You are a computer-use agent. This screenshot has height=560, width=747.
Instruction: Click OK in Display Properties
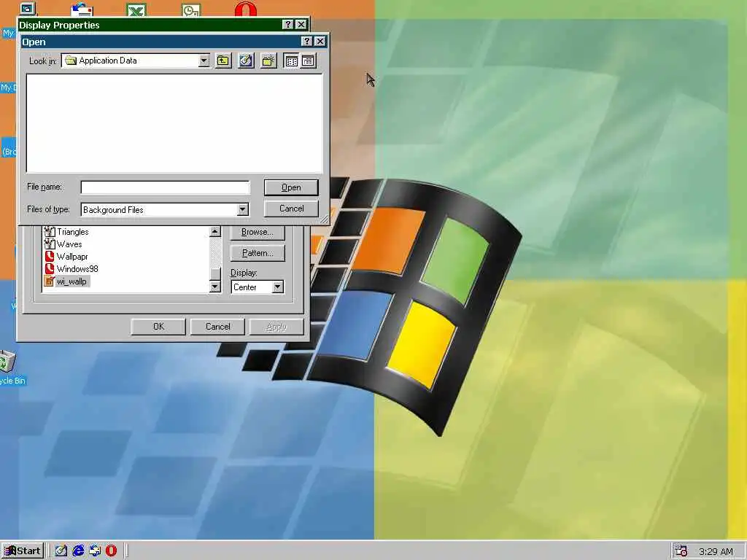[x=158, y=327]
